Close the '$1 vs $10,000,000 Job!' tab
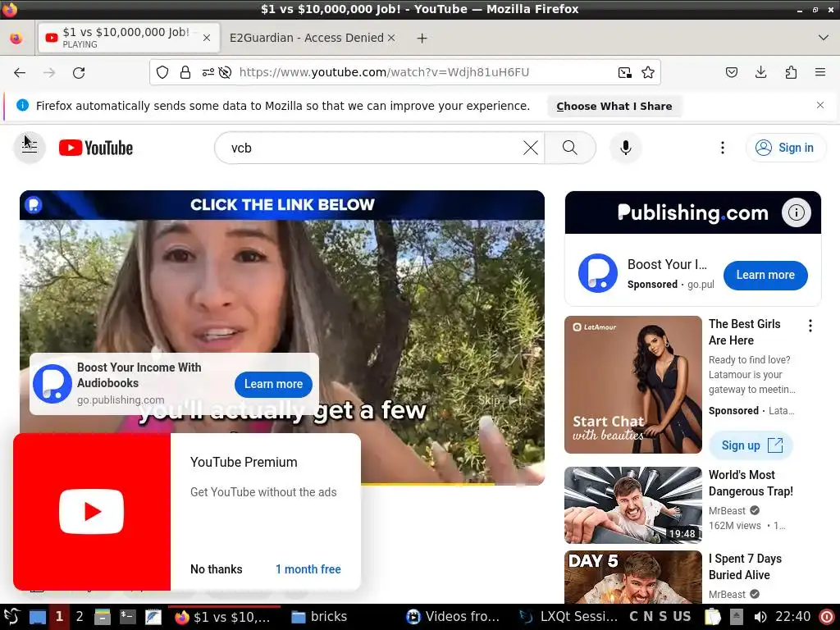The height and width of the screenshot is (630, 840). (x=206, y=38)
